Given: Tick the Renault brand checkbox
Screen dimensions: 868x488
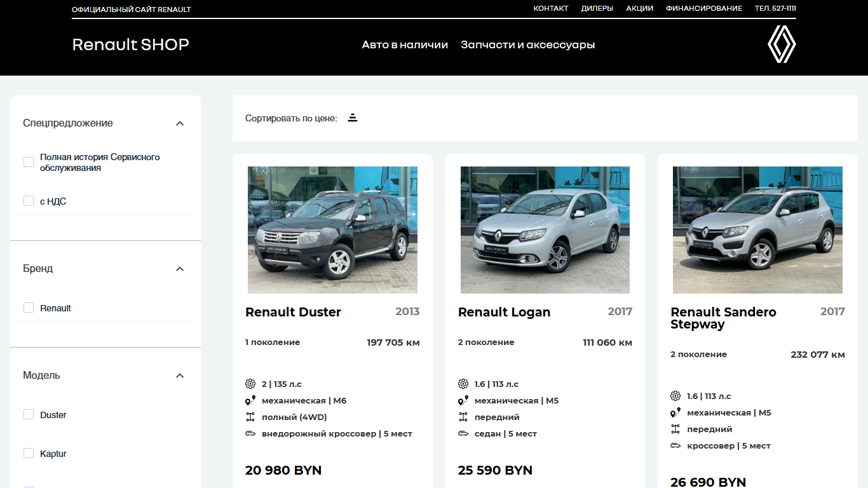Looking at the screenshot, I should click(x=29, y=308).
